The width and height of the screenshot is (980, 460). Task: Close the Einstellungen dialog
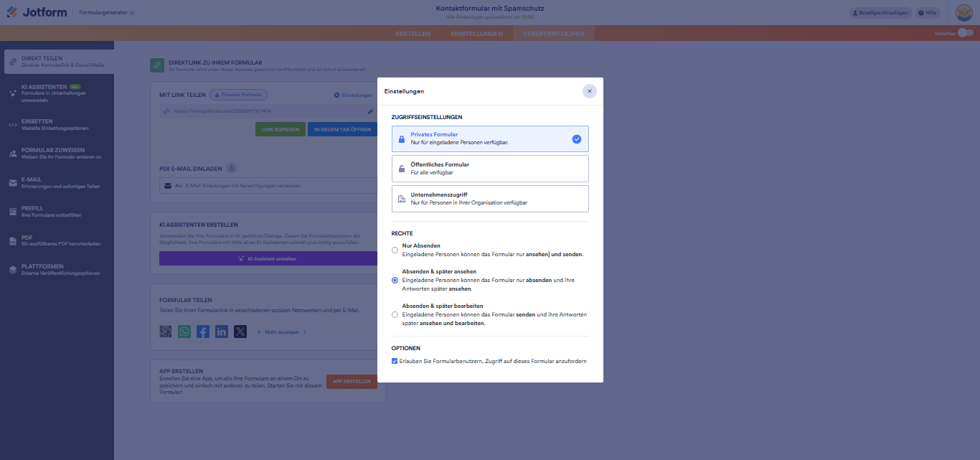point(589,91)
